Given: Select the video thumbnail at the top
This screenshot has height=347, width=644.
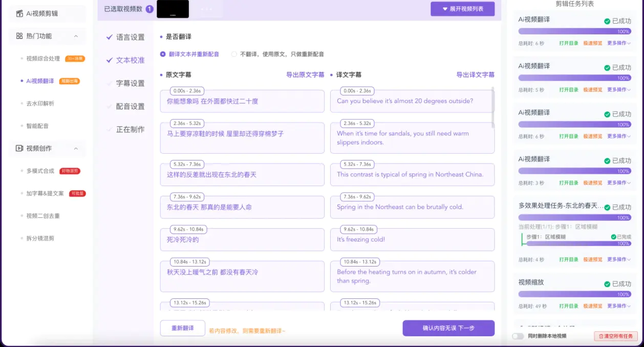Looking at the screenshot, I should [173, 9].
